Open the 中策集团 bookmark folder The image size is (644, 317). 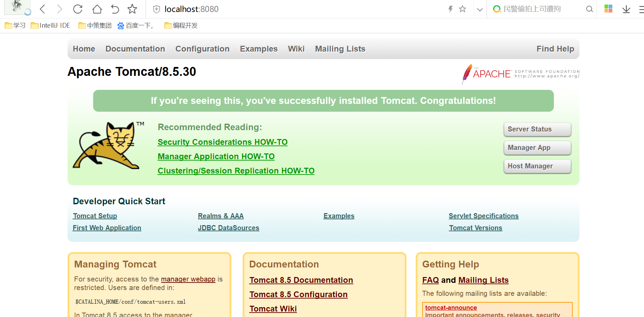(95, 26)
